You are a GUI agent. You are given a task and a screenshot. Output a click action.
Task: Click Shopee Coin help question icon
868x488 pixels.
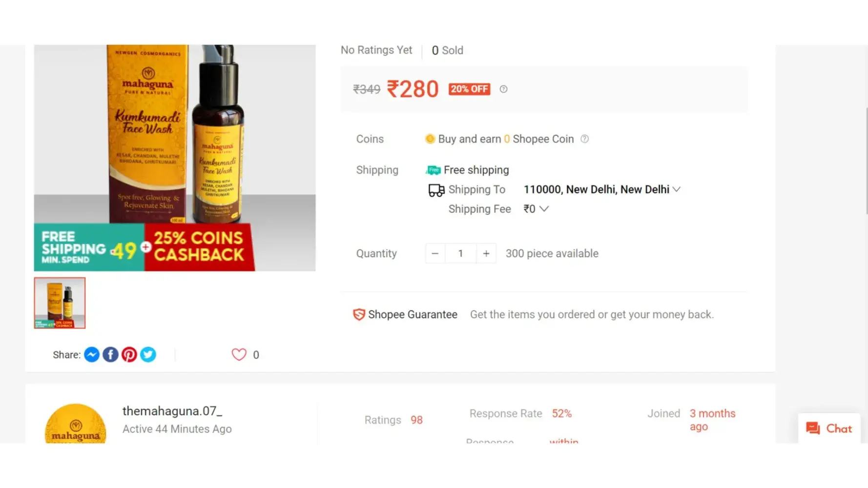tap(584, 139)
